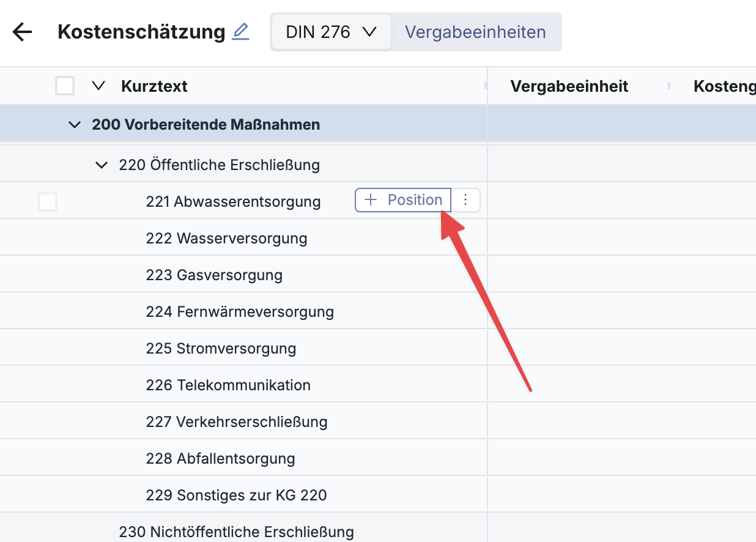Select the 222 Wasserversorgung row
Screen dimensions: 756x542
point(226,238)
